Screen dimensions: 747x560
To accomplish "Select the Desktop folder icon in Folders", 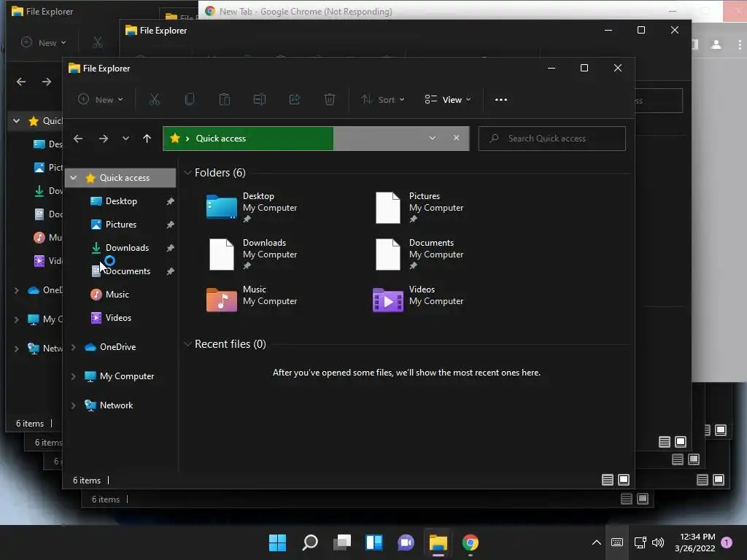I will (x=221, y=206).
